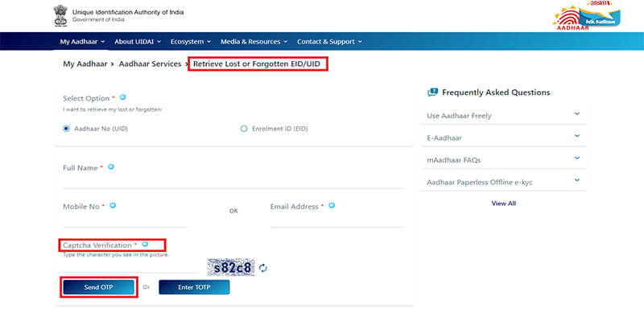
Task: Click the Send OTP button
Action: [98, 287]
